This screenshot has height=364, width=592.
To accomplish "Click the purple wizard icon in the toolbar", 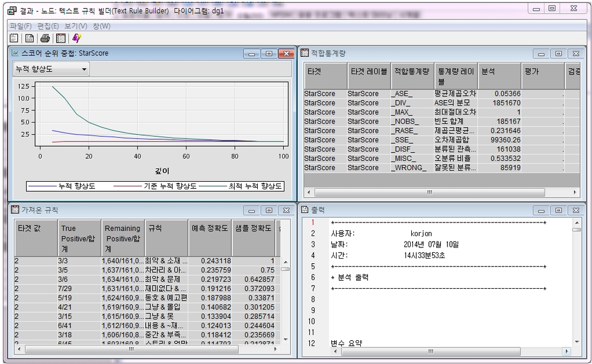I will [x=76, y=38].
